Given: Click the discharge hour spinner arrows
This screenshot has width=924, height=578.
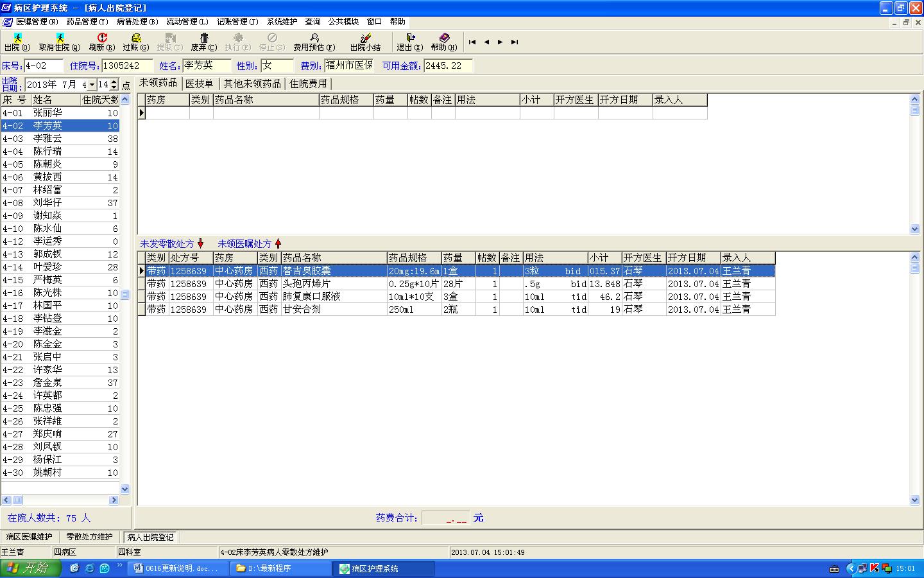Looking at the screenshot, I should click(x=114, y=85).
